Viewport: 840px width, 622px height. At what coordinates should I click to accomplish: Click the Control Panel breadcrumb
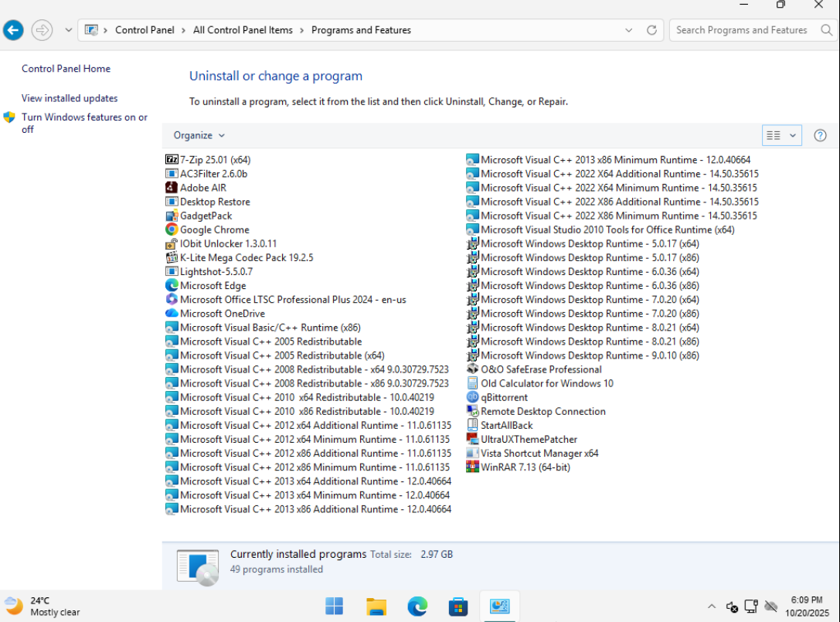(x=145, y=30)
